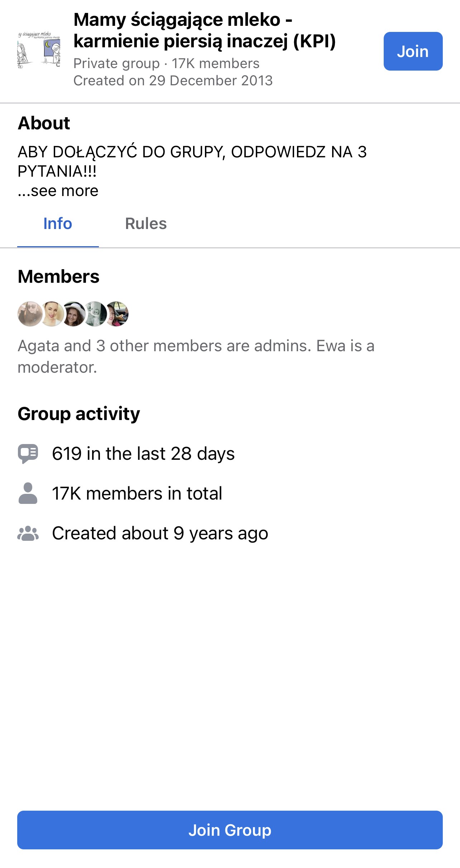The image size is (460, 868).
Task: Click the single-person members total icon
Action: pyautogui.click(x=28, y=493)
